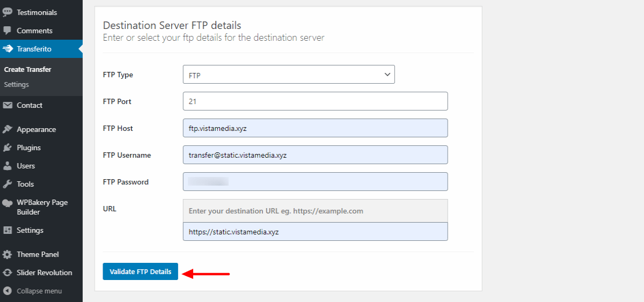644x302 pixels.
Task: Select the destination URL input field
Action: (315, 231)
